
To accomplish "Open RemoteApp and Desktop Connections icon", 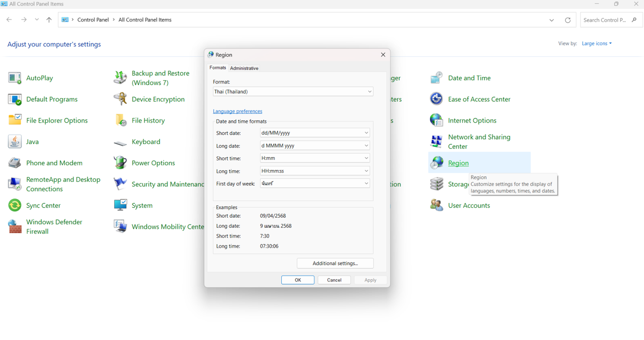I will tap(15, 184).
